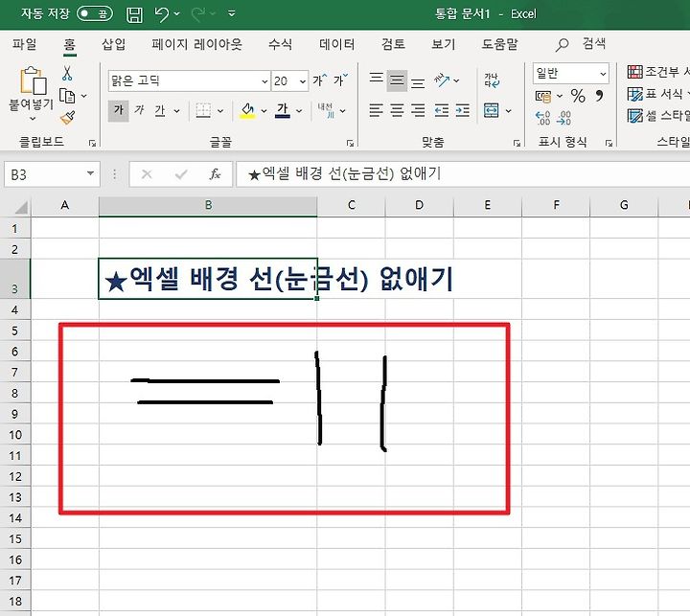690x616 pixels.
Task: Expand the Copy options arrow
Action: (83, 96)
